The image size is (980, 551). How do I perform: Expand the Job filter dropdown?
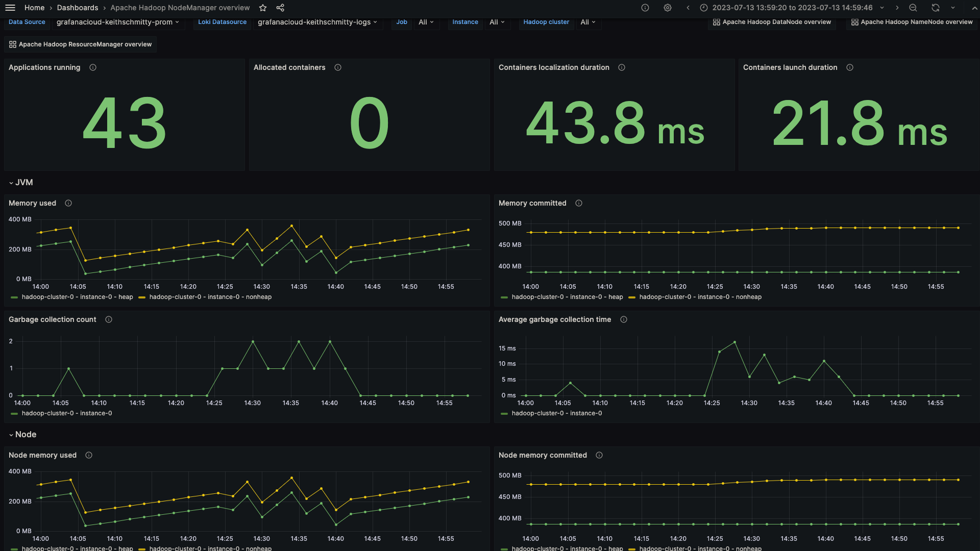[425, 22]
